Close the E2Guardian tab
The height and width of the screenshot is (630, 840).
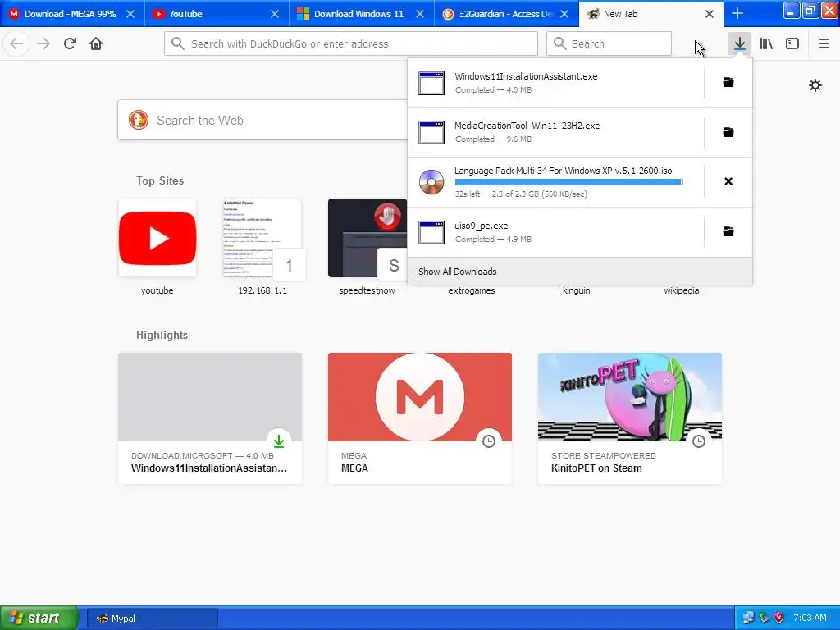coord(564,14)
